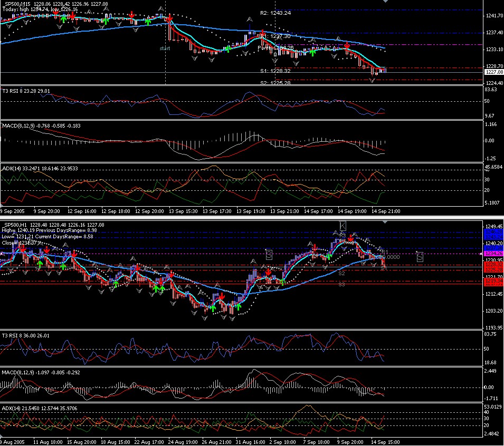Click the current price tag 1227.08 on M15 scale
The image size is (504, 446).
coord(494,72)
